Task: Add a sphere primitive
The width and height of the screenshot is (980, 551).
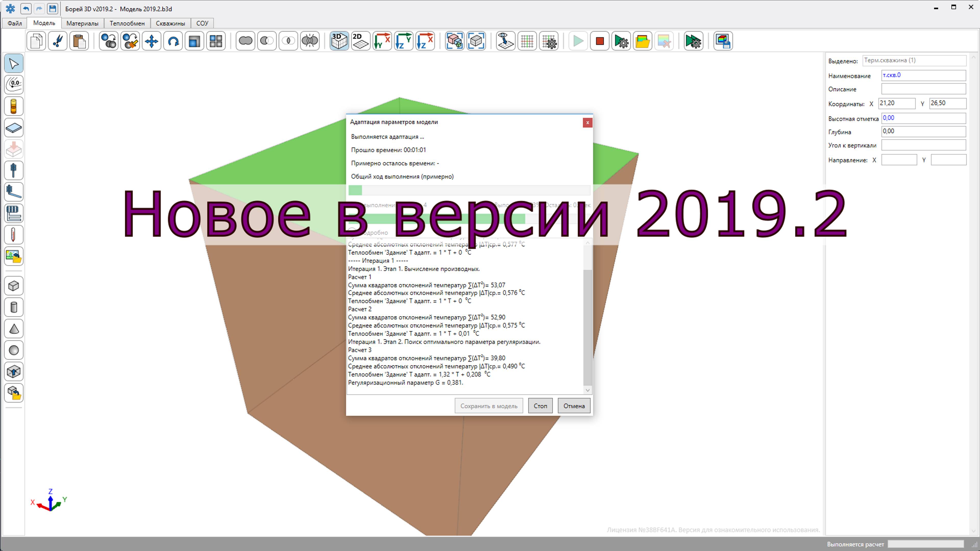Action: tap(14, 350)
